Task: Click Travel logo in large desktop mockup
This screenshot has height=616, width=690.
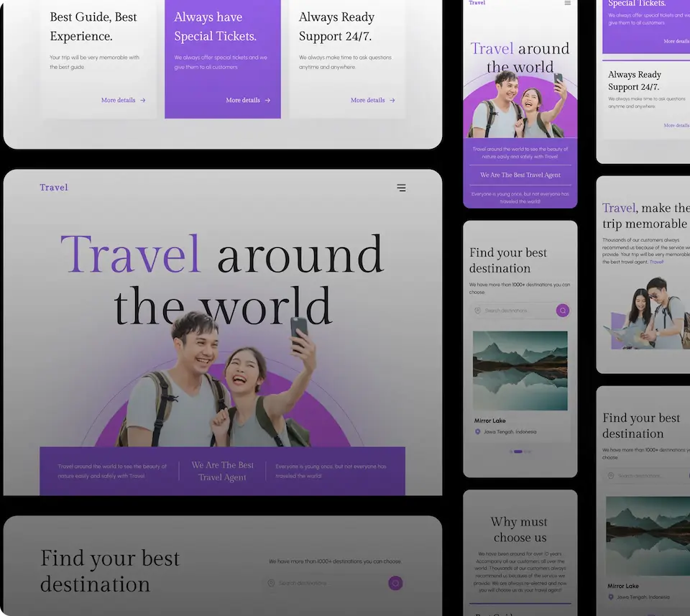Action: (54, 188)
